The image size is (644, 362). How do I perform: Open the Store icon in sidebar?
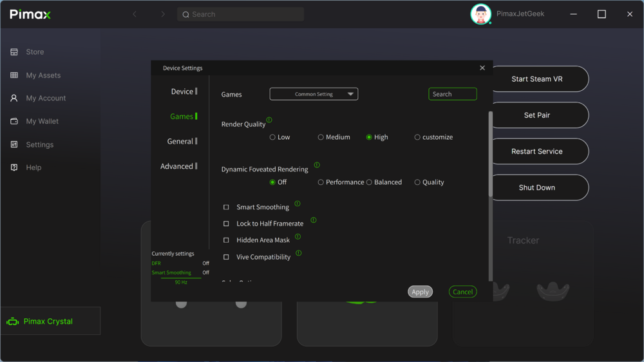pos(14,52)
